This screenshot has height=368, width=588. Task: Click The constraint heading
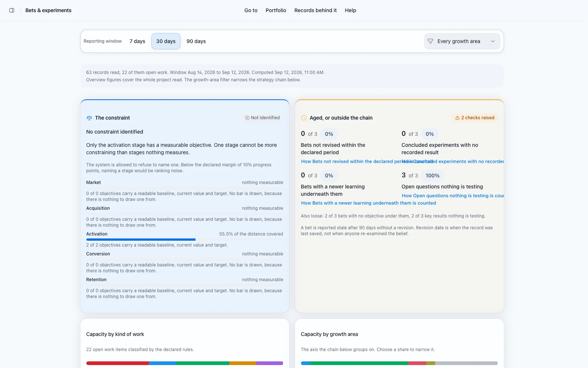(x=112, y=118)
